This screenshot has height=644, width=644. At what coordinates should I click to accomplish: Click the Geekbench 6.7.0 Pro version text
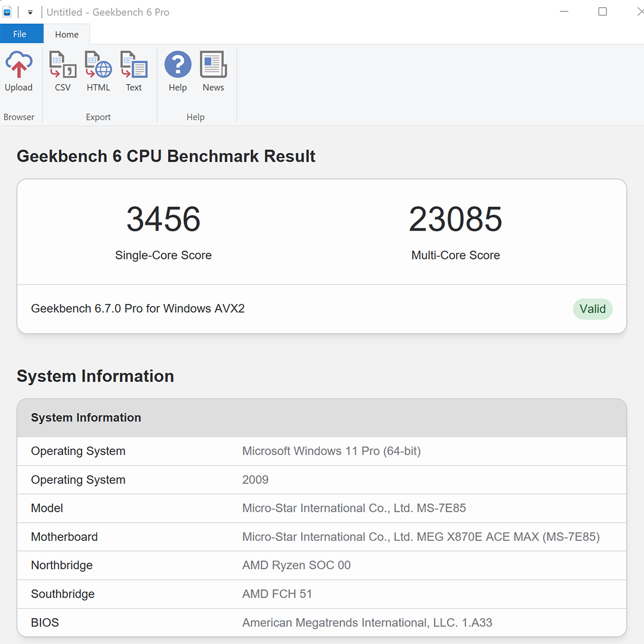click(137, 308)
